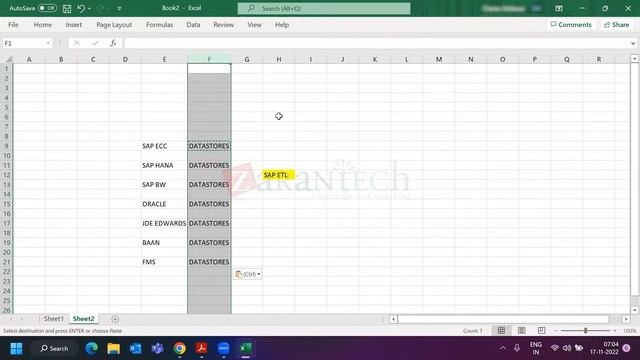Open the Ribbon Display Options icon
This screenshot has height=360, width=640.
click(x=559, y=8)
